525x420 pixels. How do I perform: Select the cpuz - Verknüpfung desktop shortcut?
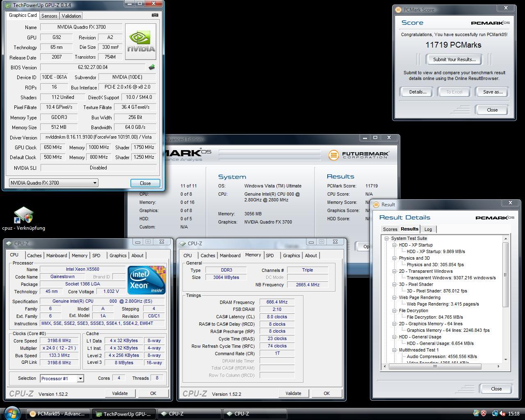point(23,219)
